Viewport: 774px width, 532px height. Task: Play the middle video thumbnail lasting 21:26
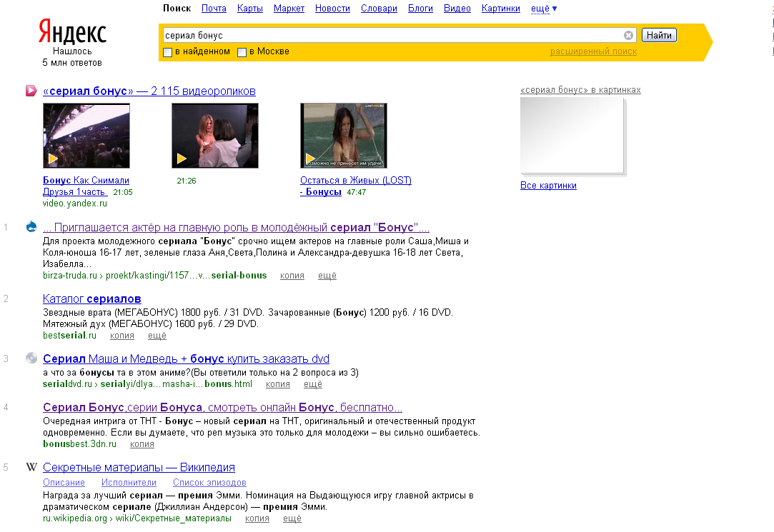click(x=215, y=136)
